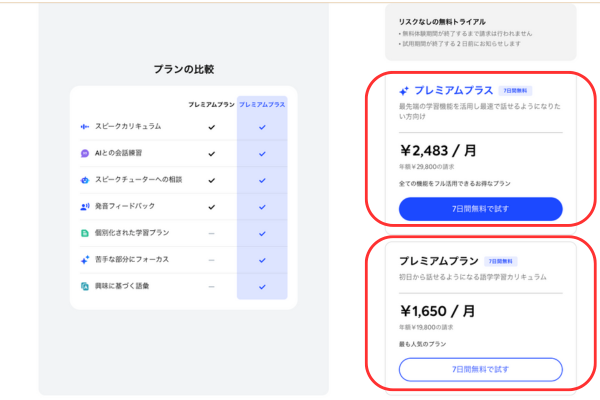The image size is (600, 400).
Task: Click the 興味に基づく語彙 icon
Action: point(85,286)
